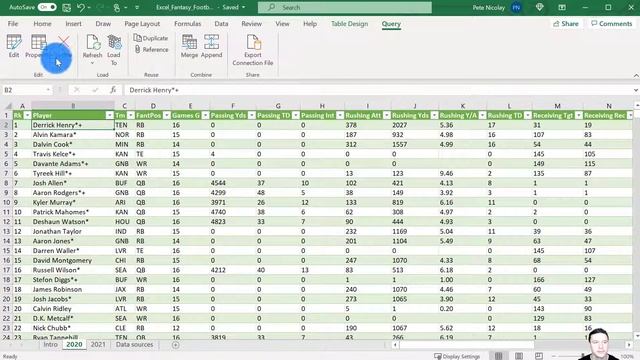
Task: Open the Passing TD filter dropdown
Action: pyautogui.click(x=296, y=116)
